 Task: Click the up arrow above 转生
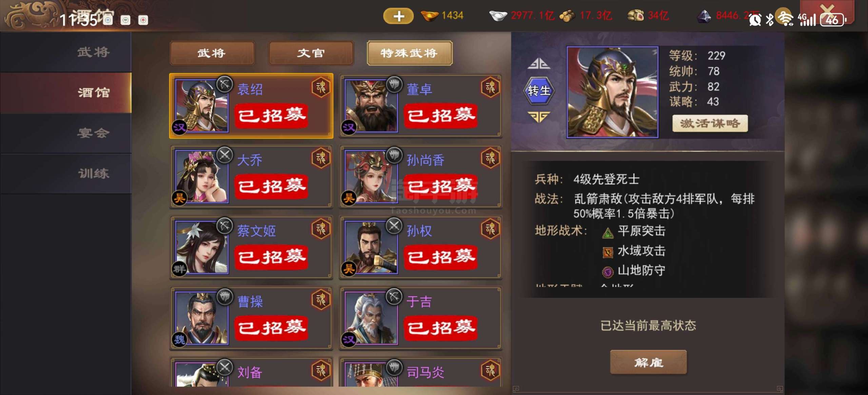(539, 63)
